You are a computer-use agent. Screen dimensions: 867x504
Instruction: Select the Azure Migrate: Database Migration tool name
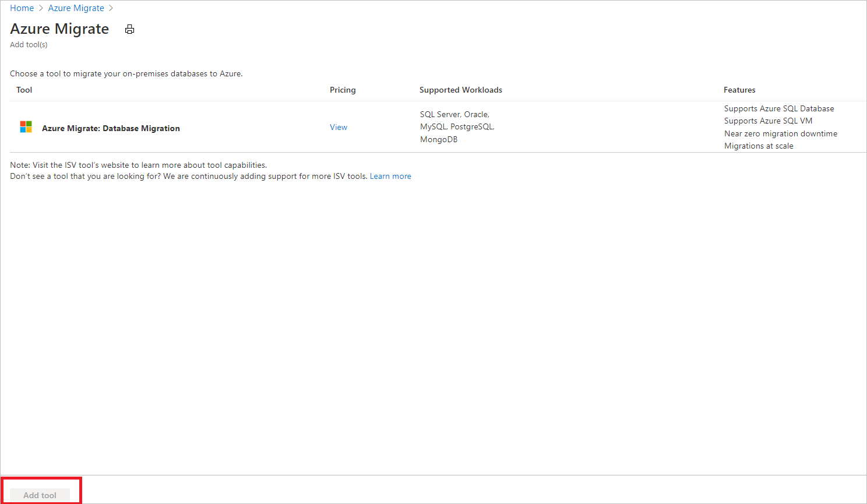click(x=111, y=128)
